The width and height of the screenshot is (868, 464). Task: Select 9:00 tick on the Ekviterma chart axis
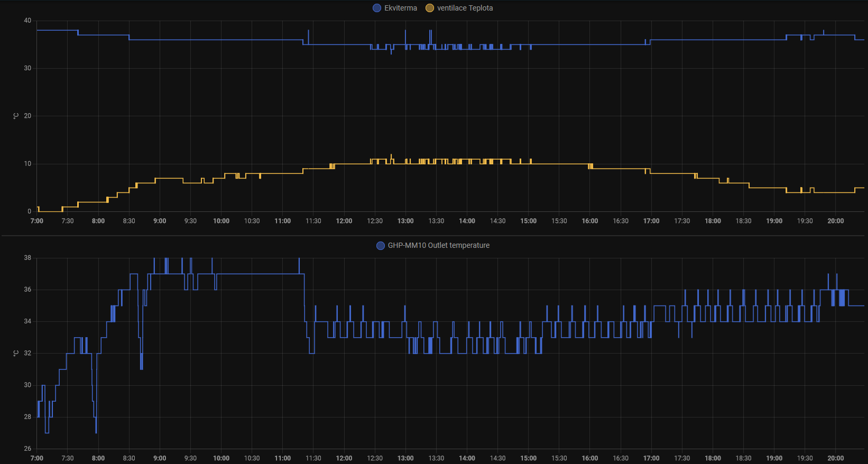pos(160,221)
